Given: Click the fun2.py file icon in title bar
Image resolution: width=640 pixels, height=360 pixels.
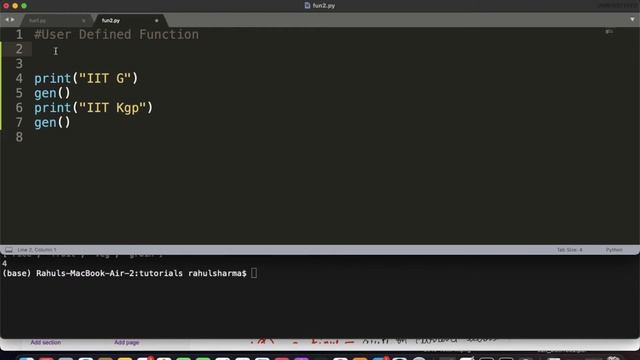Looking at the screenshot, I should coord(307,5).
